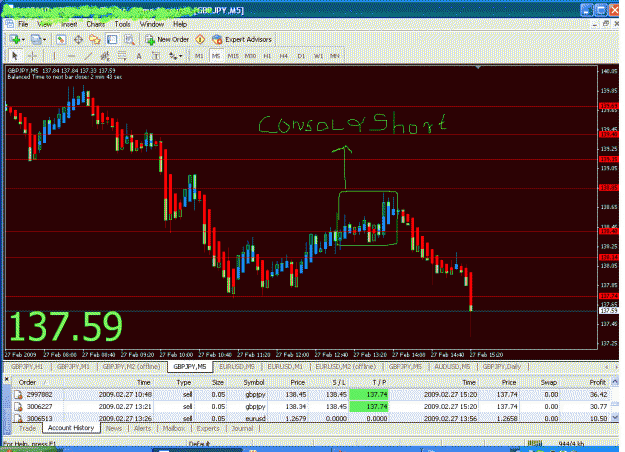Select order 2997882 row
625x452 pixels.
(x=311, y=395)
